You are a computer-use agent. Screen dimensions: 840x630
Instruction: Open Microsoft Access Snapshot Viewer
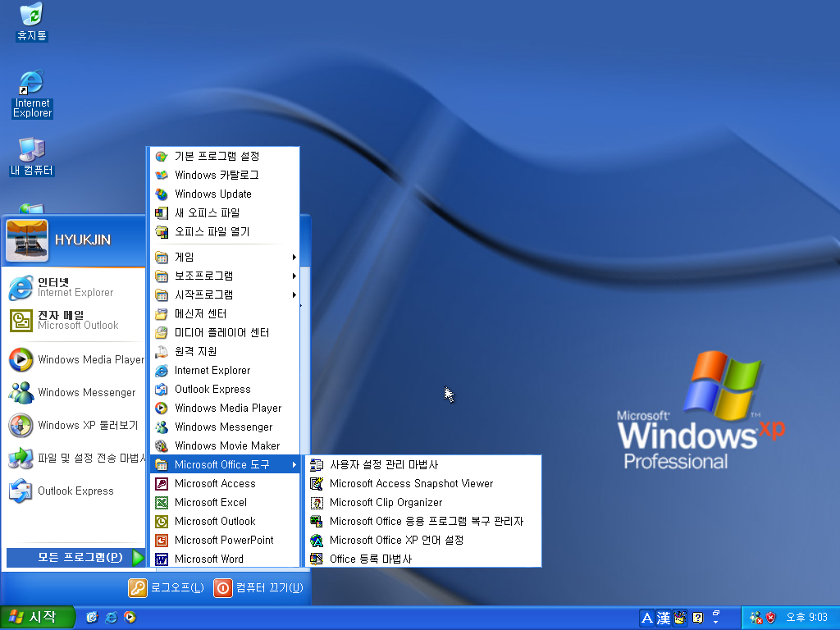[x=423, y=483]
